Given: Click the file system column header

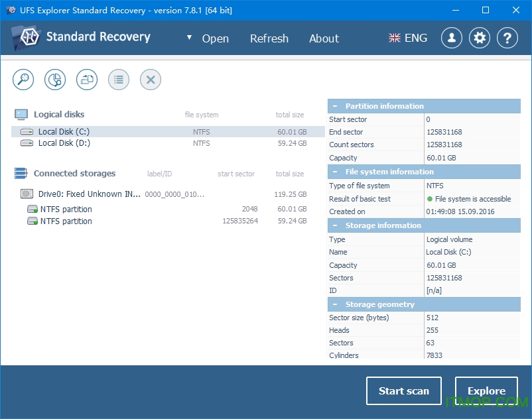Looking at the screenshot, I should [202, 115].
